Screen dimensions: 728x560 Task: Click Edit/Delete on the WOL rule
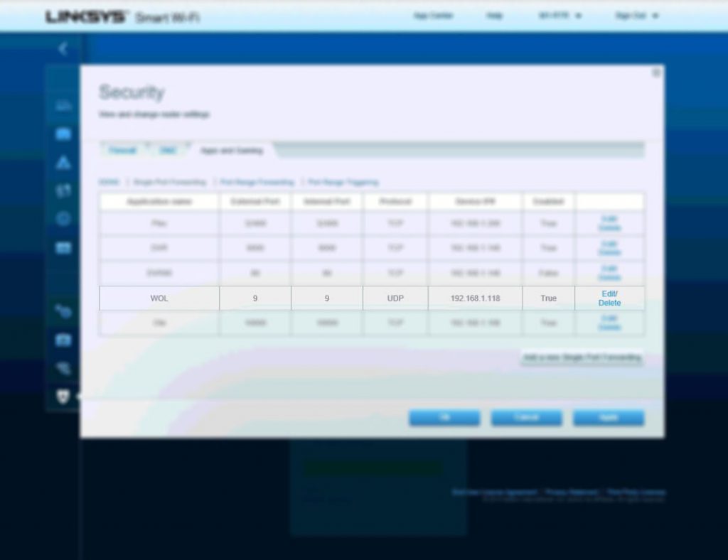click(x=609, y=298)
